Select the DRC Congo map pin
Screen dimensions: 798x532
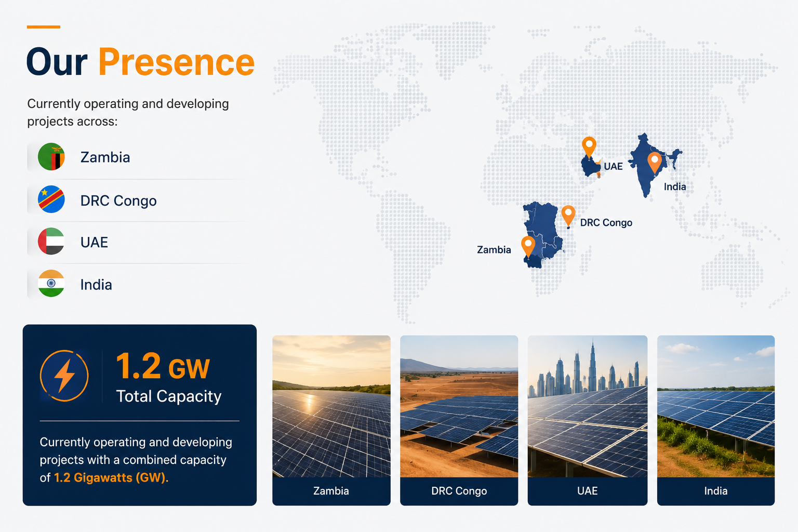(x=568, y=217)
